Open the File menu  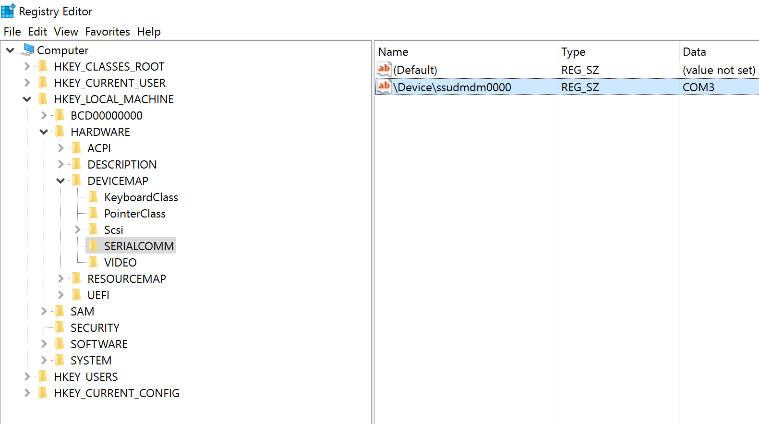click(x=12, y=32)
